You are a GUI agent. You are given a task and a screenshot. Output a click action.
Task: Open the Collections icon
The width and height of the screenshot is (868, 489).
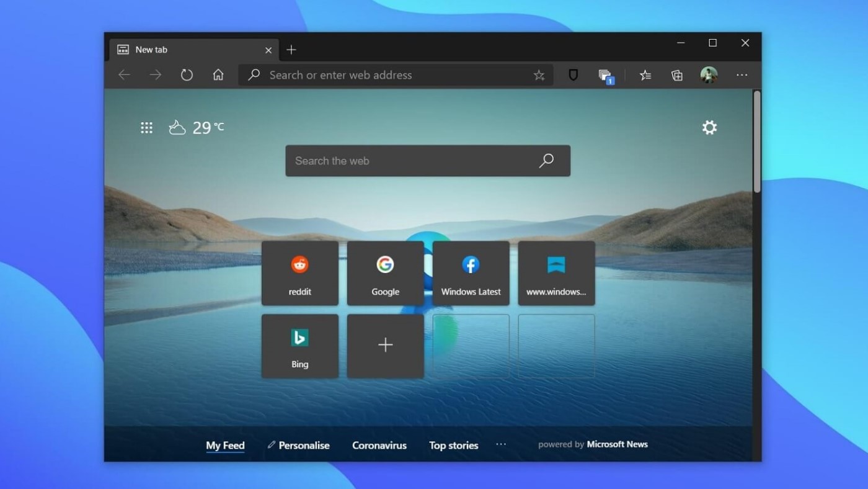[x=677, y=75]
